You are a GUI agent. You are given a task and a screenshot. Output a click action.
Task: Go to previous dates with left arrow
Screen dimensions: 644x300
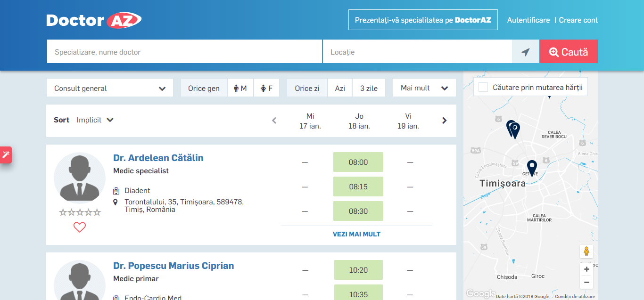tap(274, 121)
